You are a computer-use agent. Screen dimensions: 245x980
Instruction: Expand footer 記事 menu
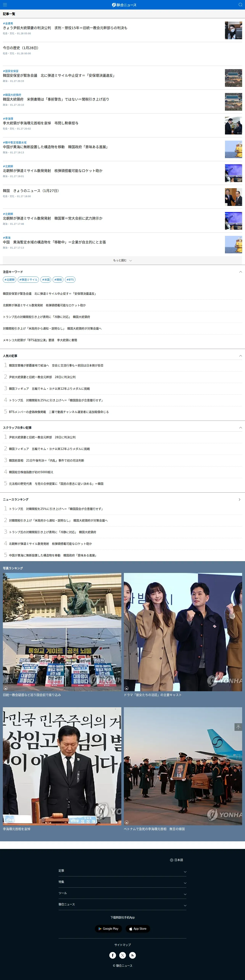point(122,871)
